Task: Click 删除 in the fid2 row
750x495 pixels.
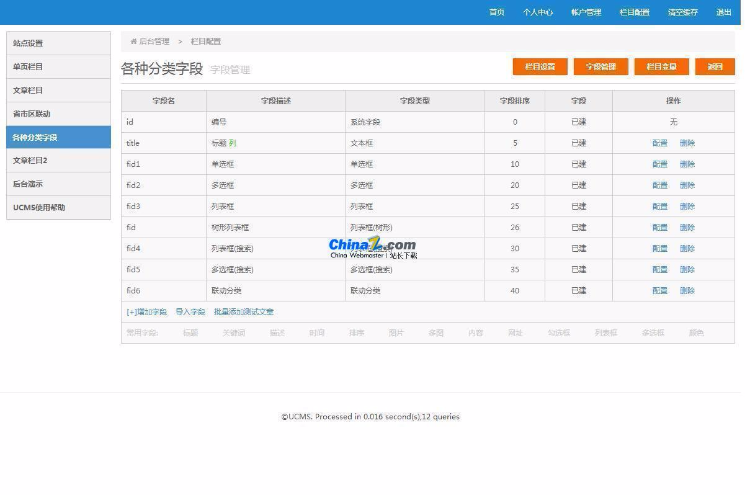Action: pyautogui.click(x=687, y=185)
